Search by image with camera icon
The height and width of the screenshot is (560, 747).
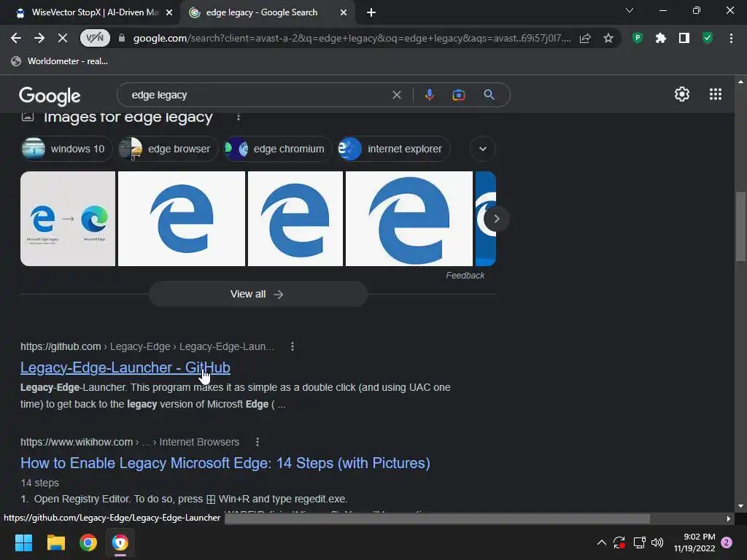coord(458,95)
